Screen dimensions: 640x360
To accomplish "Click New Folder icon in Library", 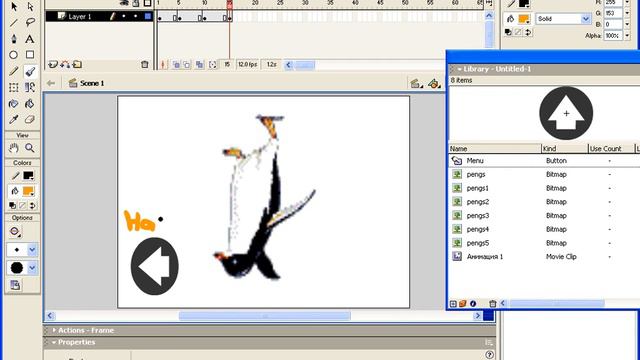I will click(462, 304).
